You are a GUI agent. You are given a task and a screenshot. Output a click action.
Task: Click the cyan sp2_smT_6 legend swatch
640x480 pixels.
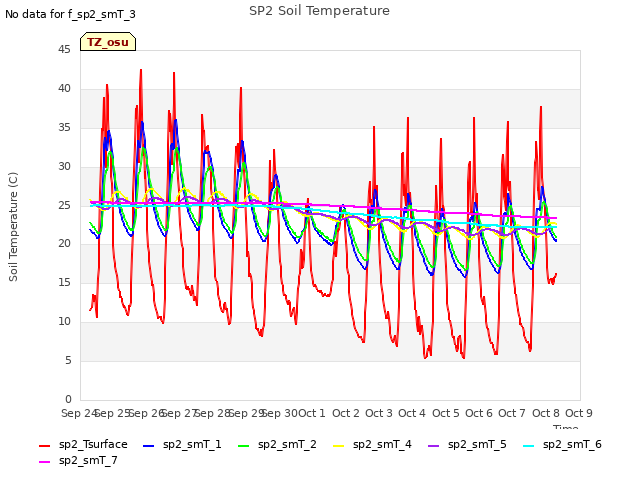(x=528, y=446)
